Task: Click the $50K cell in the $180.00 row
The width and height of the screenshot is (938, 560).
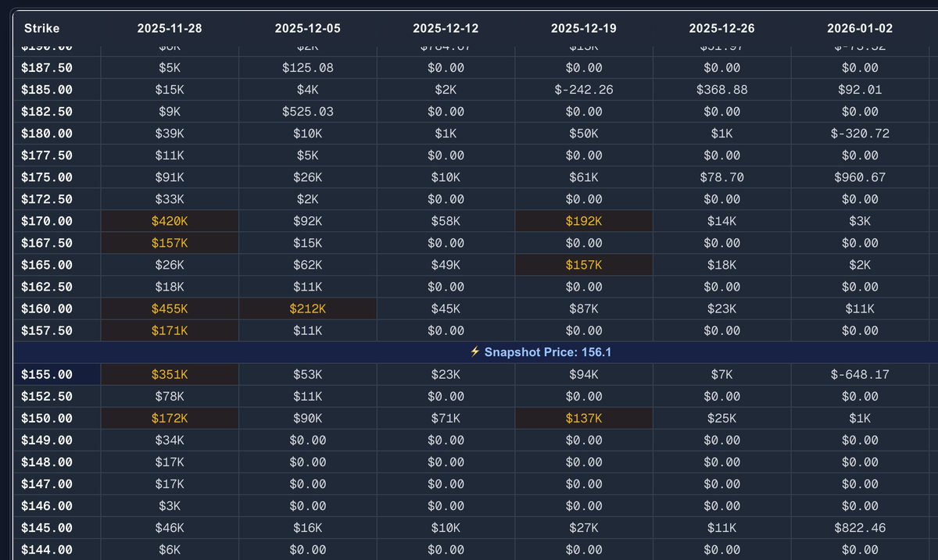Action: [584, 134]
